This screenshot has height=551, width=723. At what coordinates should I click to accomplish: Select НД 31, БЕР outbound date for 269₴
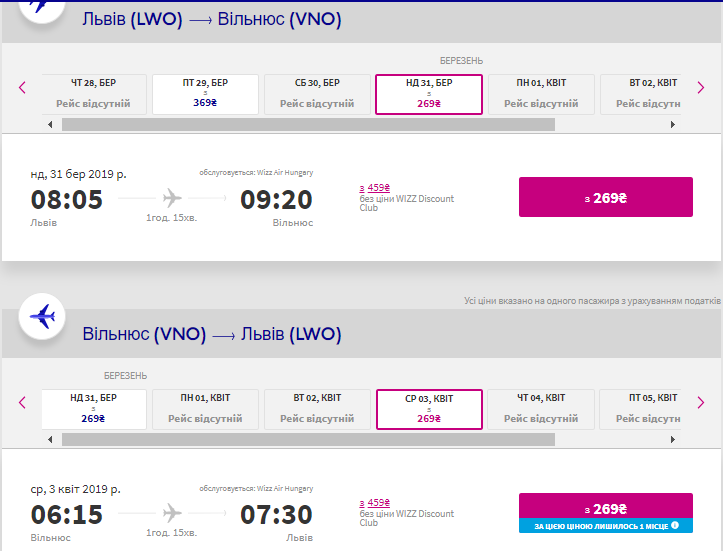click(429, 94)
